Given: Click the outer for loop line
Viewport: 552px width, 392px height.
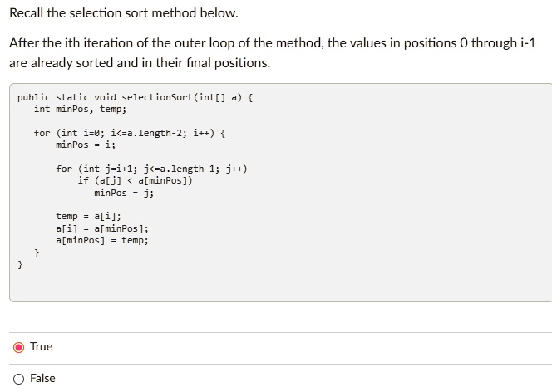Looking at the screenshot, I should (130, 133).
